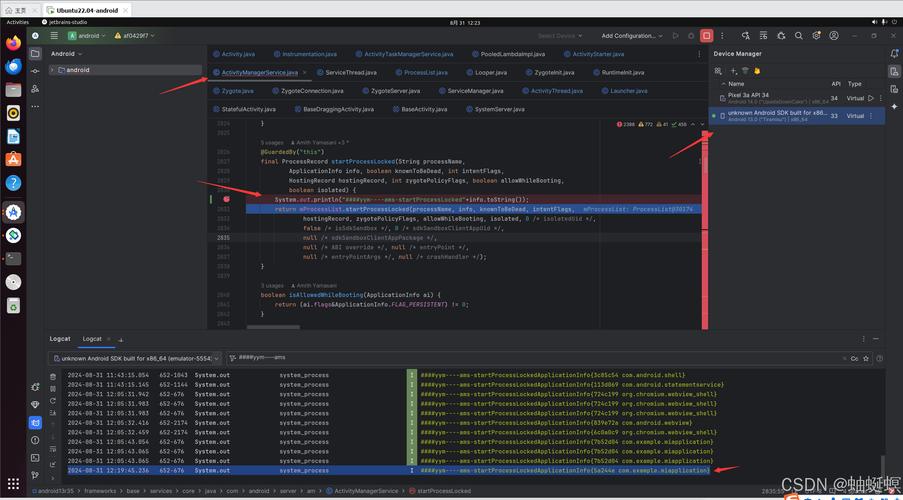Open the Select Device dropdown

560,36
